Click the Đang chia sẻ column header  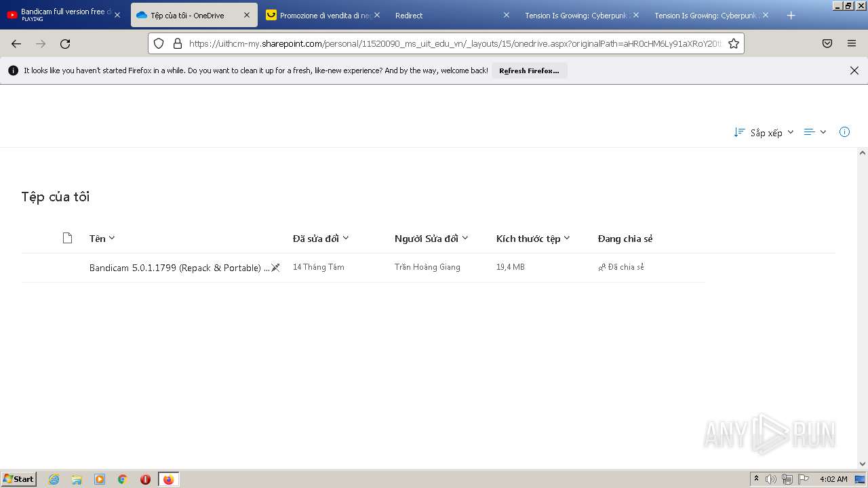click(625, 238)
